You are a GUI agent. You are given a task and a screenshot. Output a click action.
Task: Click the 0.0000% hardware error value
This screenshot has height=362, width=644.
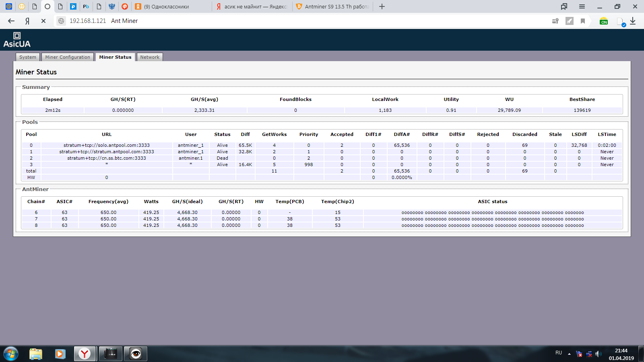pyautogui.click(x=402, y=177)
